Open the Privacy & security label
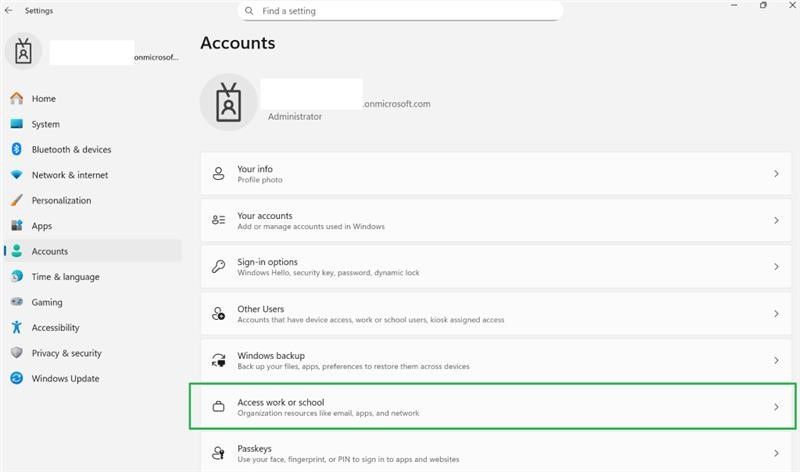This screenshot has width=800, height=472. coord(66,353)
